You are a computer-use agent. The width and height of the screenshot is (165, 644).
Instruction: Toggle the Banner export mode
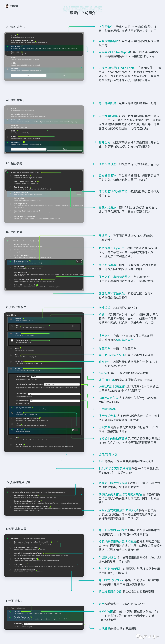11,369
